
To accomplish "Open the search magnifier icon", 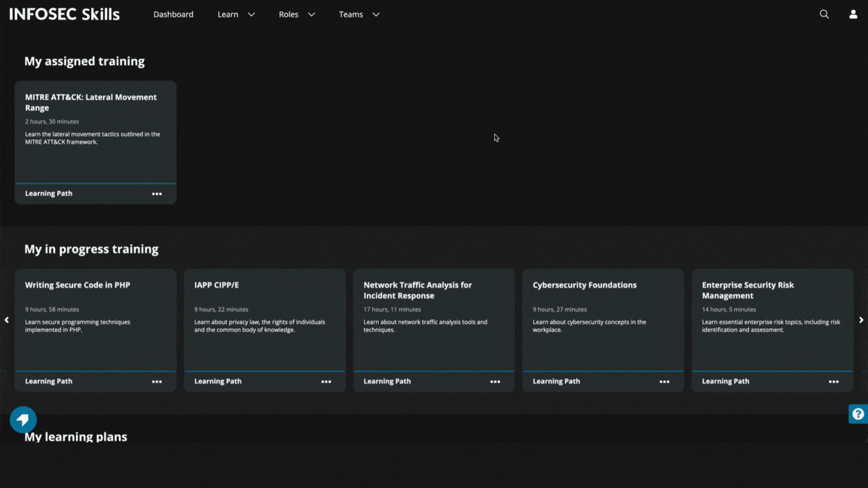I will click(x=824, y=14).
